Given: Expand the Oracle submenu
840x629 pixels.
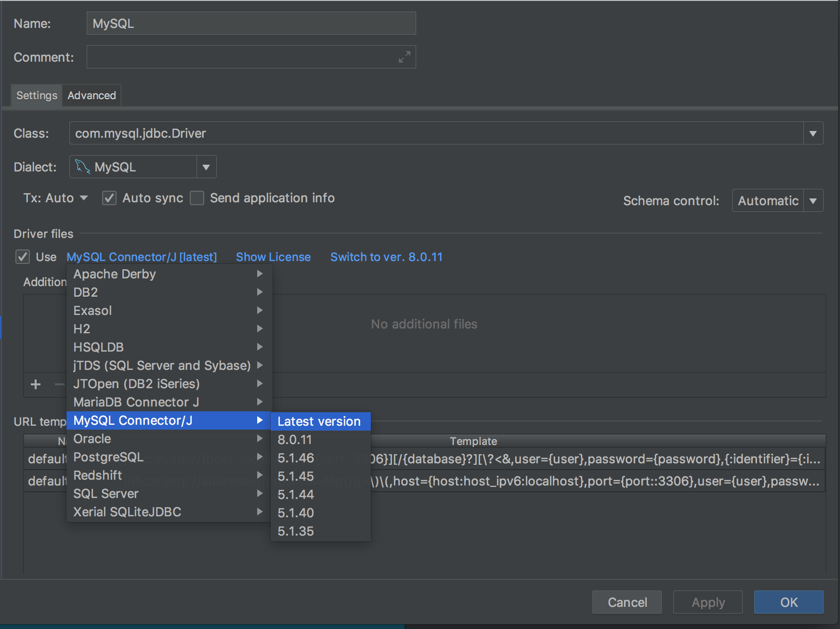Looking at the screenshot, I should point(170,439).
